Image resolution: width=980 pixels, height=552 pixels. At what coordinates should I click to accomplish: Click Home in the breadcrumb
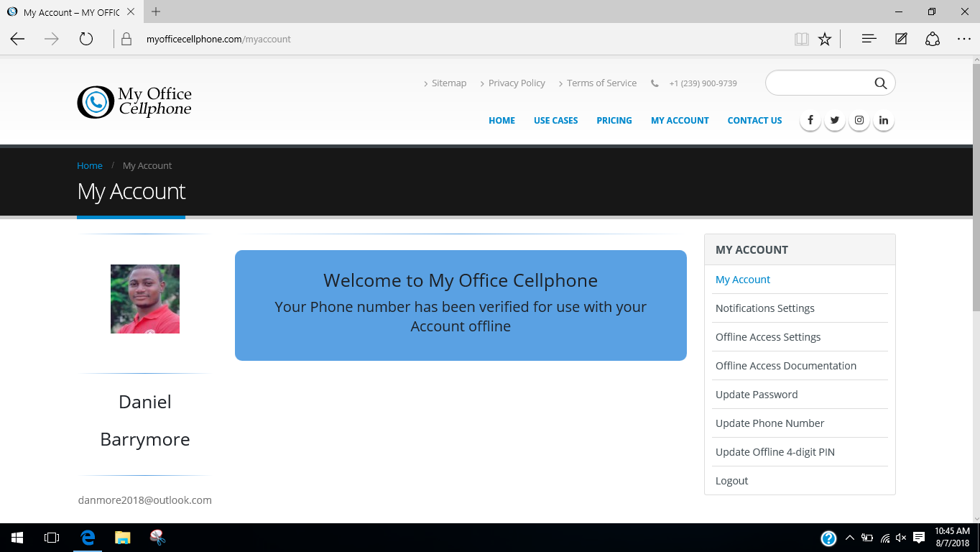(90, 165)
